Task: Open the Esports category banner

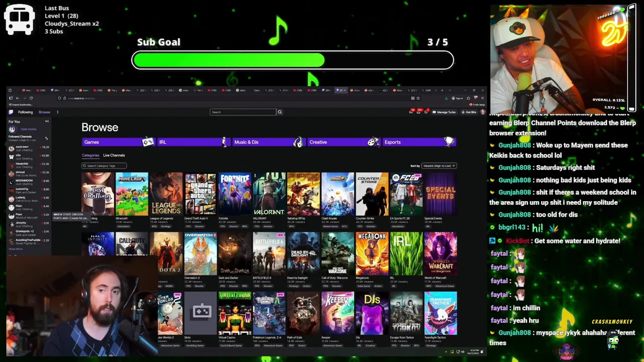Action: 419,142
